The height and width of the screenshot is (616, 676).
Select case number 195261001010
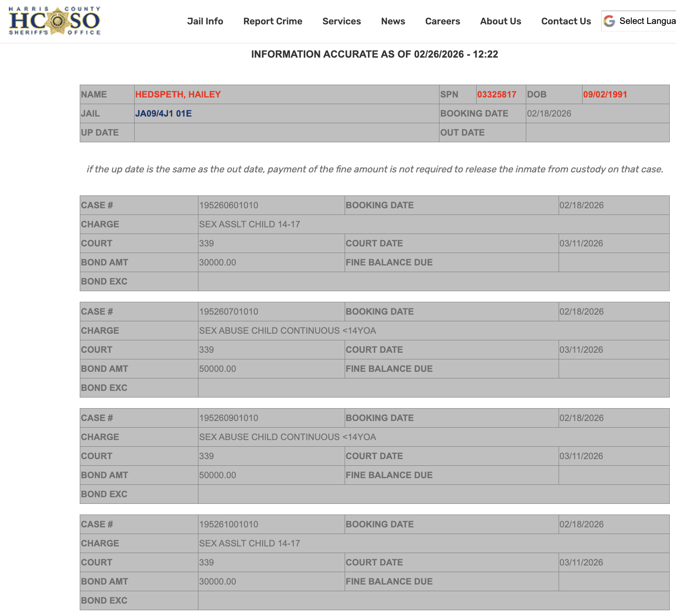[228, 524]
